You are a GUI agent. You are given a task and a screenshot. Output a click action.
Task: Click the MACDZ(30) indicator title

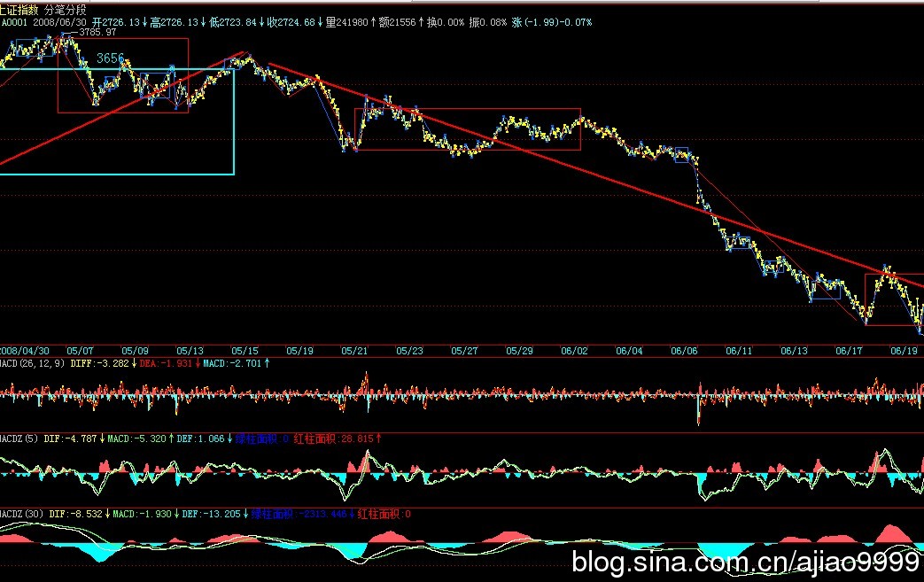coord(23,513)
